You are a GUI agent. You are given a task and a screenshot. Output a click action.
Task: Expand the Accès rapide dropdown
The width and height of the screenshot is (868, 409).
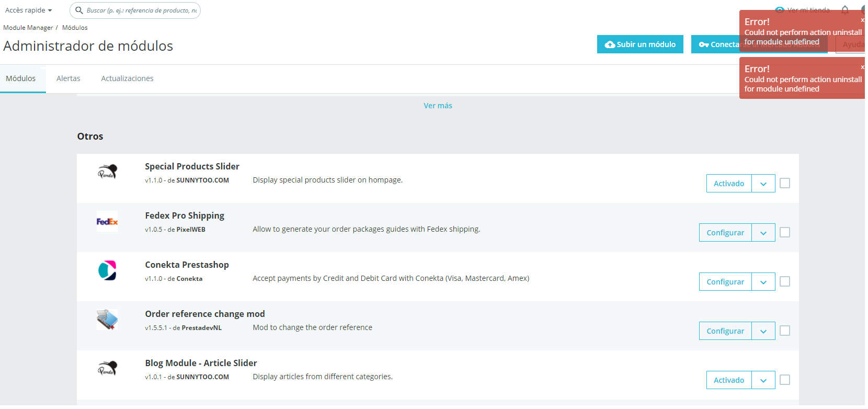29,10
